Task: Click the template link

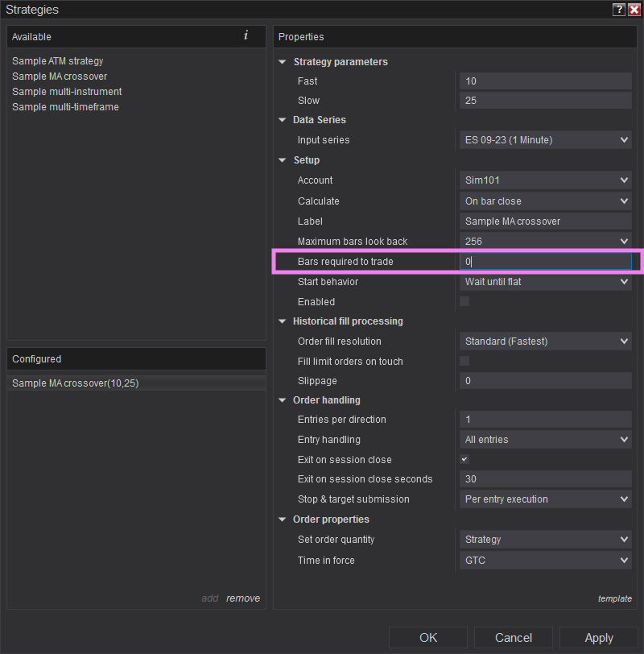Action: tap(614, 598)
